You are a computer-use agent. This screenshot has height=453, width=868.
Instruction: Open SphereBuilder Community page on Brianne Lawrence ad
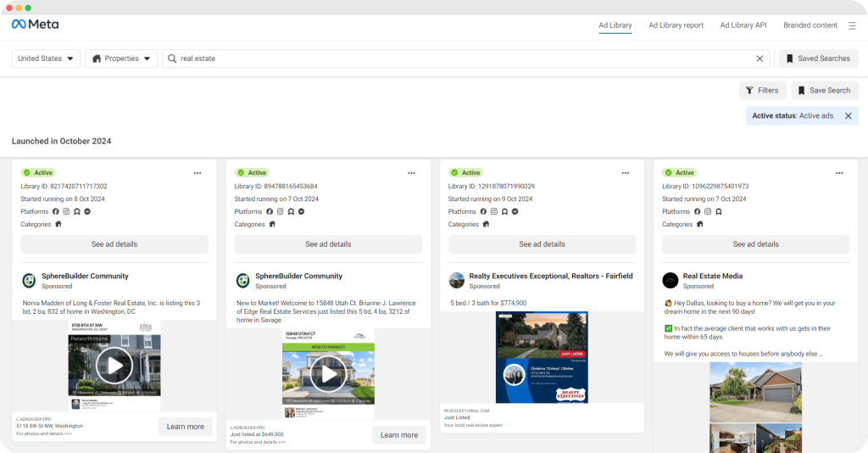(x=299, y=276)
